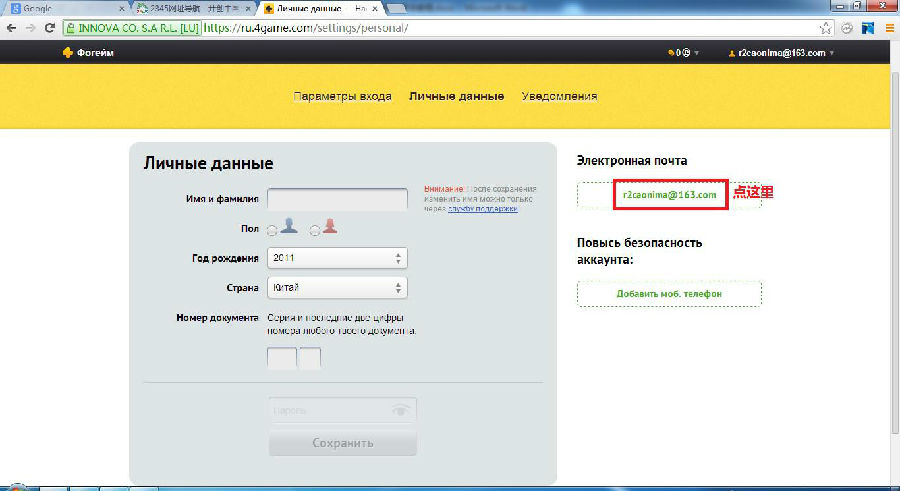Click Добавить моб. телефон button

(x=669, y=294)
